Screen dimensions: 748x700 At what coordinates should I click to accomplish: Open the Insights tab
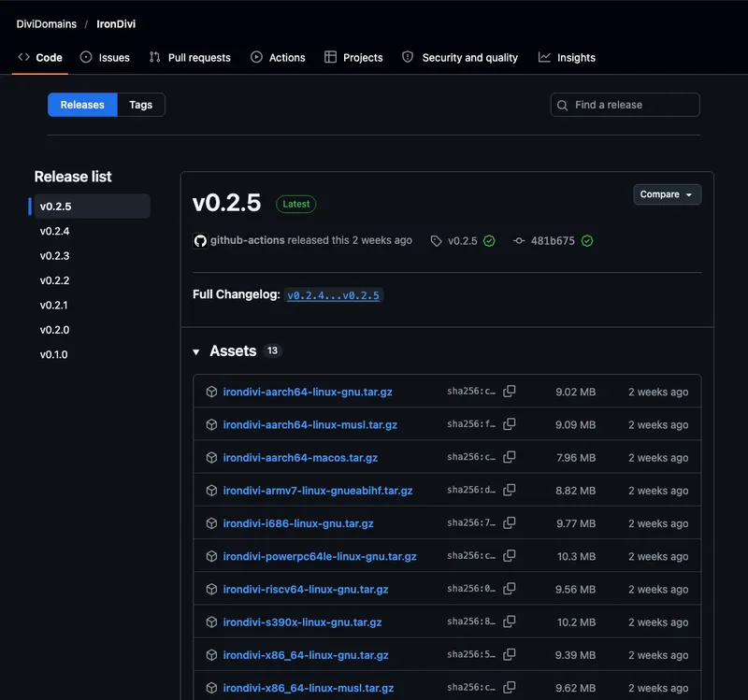click(x=567, y=57)
